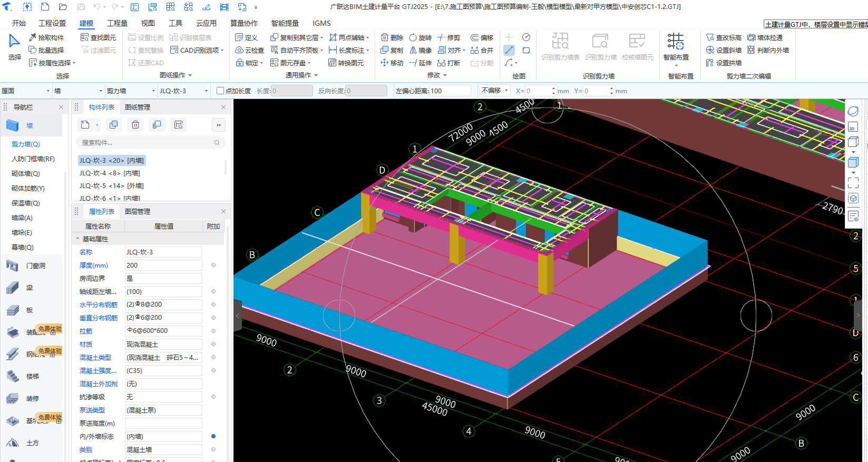868x462 pixels.
Task: Toggle 附加 dot for 水平分布钢筋 row
Action: coord(213,304)
